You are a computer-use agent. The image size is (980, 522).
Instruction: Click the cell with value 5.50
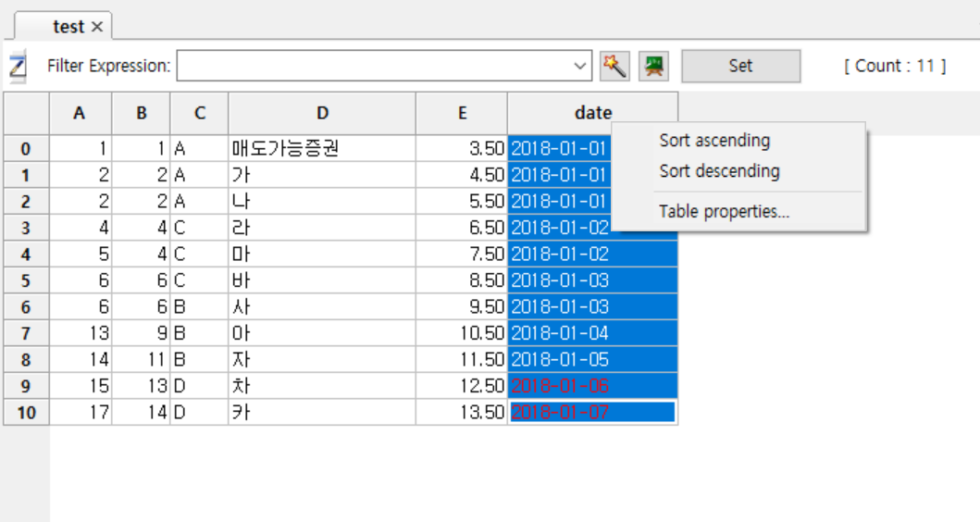point(462,201)
